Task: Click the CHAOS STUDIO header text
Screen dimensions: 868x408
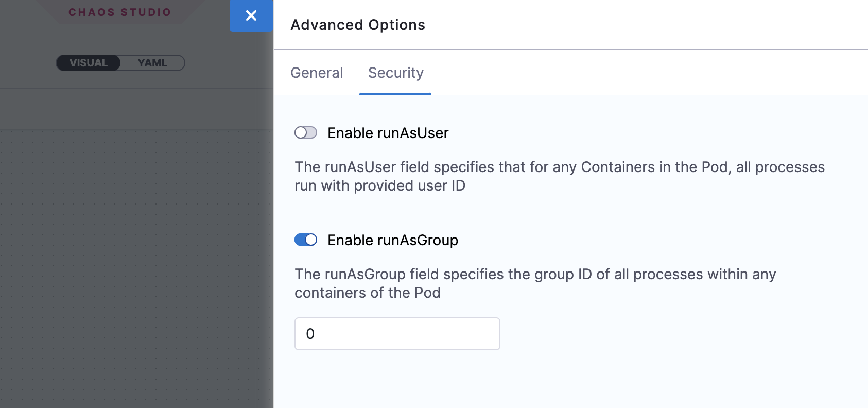Action: point(119,12)
